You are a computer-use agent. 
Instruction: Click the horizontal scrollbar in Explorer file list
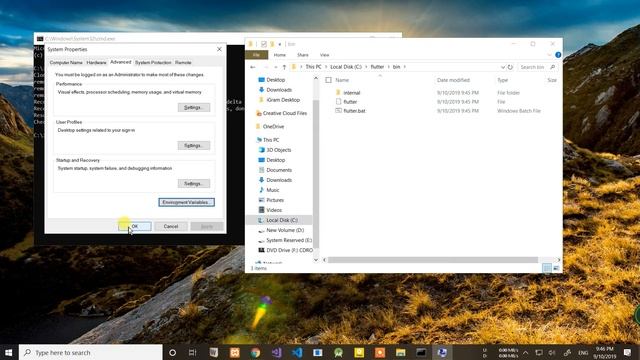point(433,260)
